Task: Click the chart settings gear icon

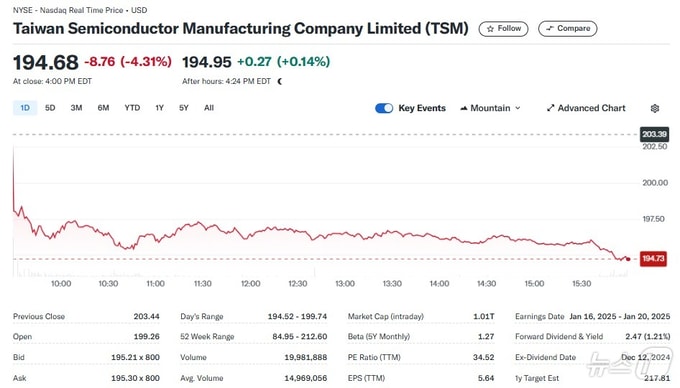Action: tap(655, 108)
